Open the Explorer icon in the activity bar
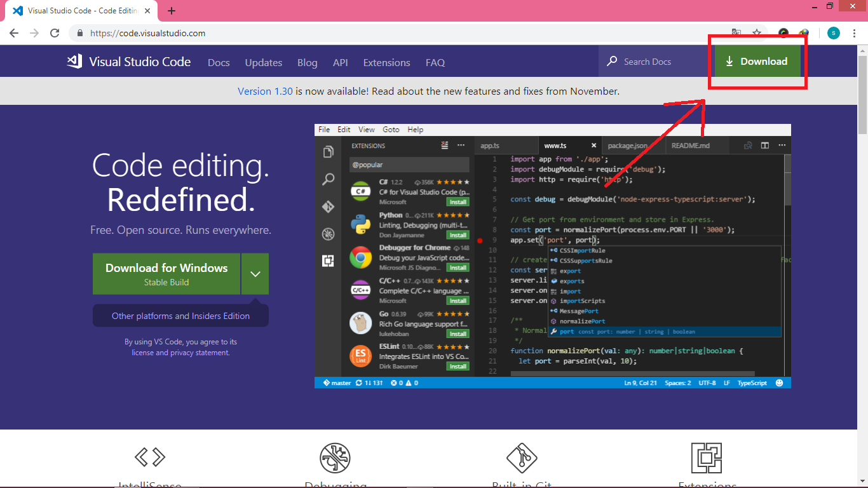 point(328,152)
